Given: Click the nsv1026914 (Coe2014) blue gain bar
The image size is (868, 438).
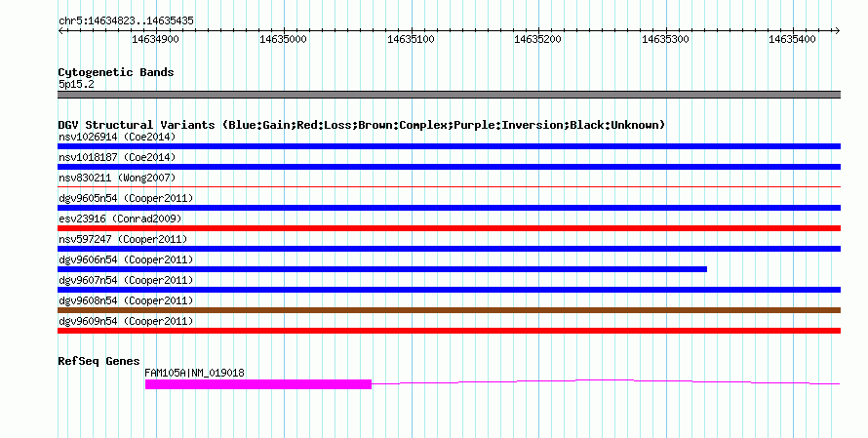Looking at the screenshot, I should [x=449, y=146].
